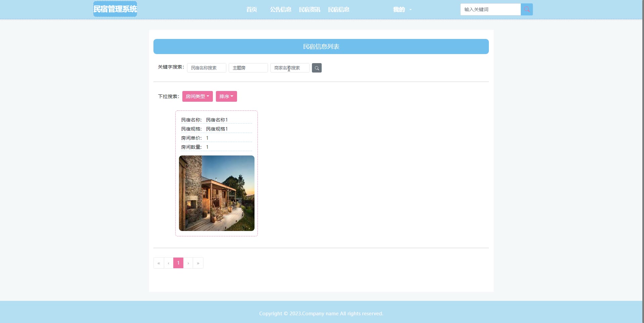Image resolution: width=644 pixels, height=323 pixels.
Task: Click the 主题房 search field
Action: click(248, 68)
